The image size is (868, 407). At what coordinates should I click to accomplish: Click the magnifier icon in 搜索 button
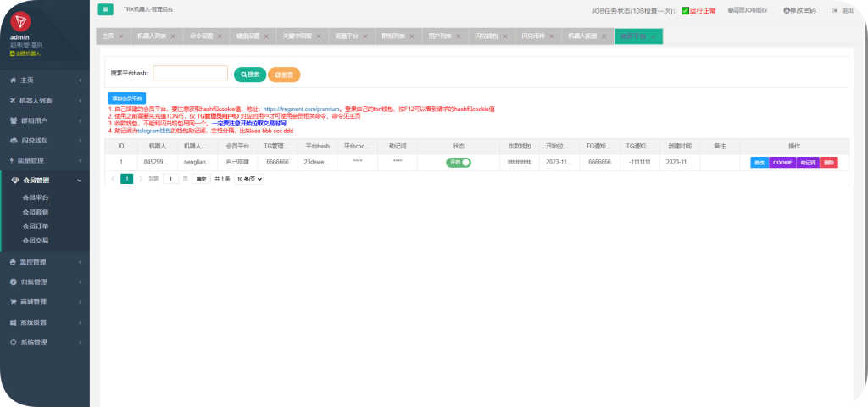[x=243, y=75]
